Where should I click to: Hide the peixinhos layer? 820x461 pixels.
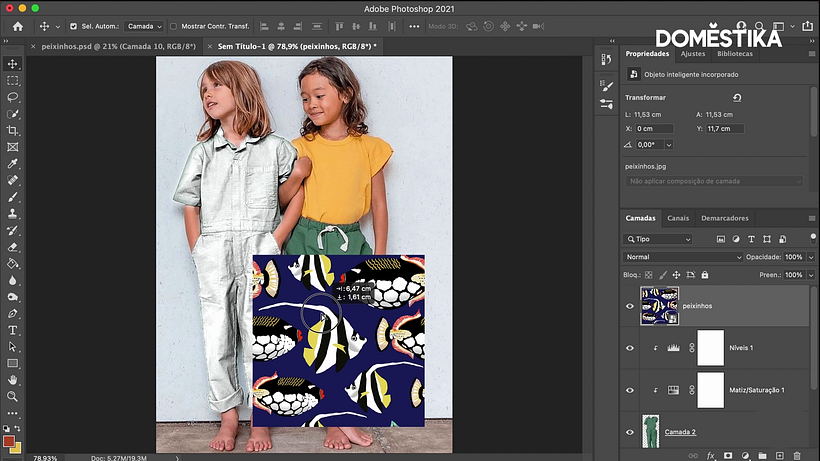pyautogui.click(x=630, y=306)
